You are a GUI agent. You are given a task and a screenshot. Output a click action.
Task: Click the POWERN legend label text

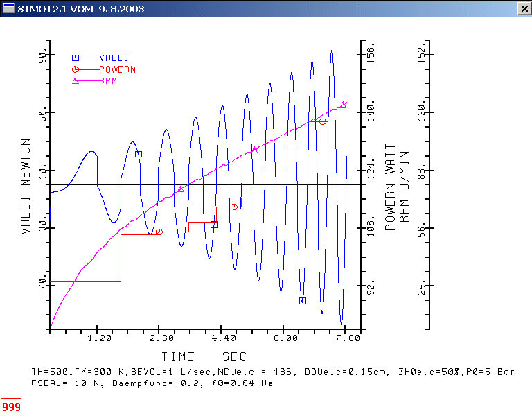click(x=117, y=69)
